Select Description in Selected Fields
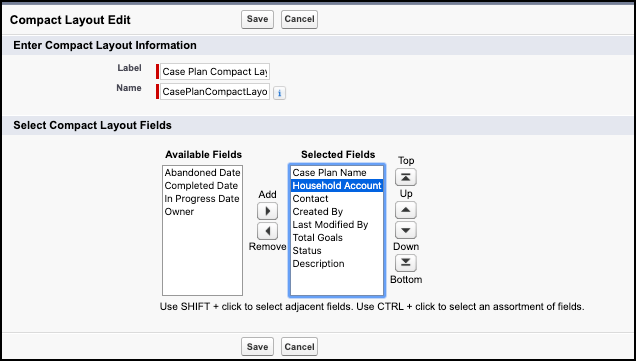This screenshot has height=361, width=636. point(337,264)
